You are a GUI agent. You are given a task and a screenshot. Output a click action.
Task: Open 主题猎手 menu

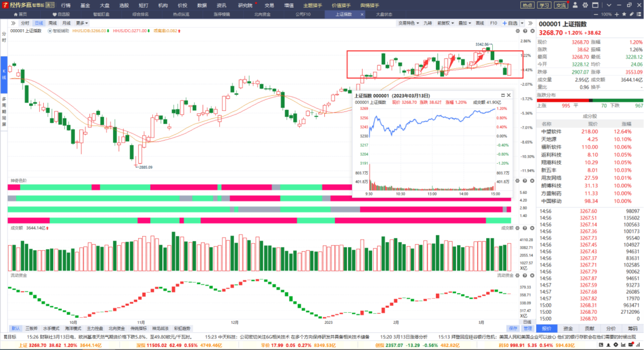[312, 5]
